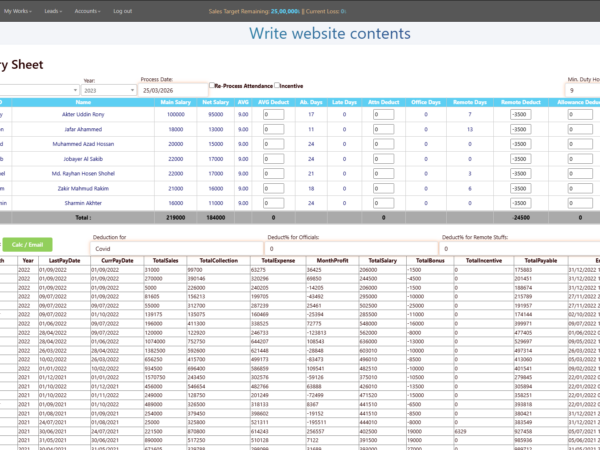Click the Name column header
The image size is (600, 450).
[x=83, y=102]
